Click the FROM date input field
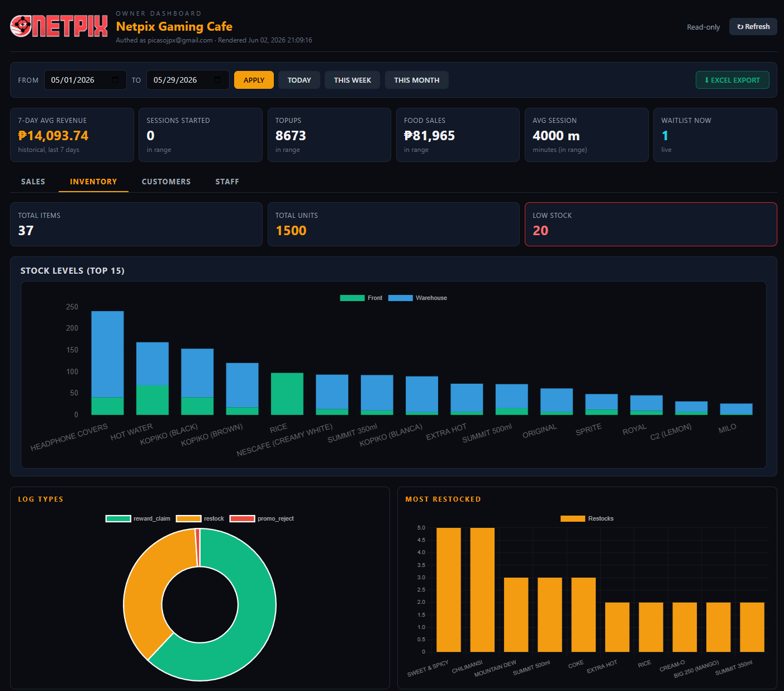The width and height of the screenshot is (784, 691). pos(85,80)
